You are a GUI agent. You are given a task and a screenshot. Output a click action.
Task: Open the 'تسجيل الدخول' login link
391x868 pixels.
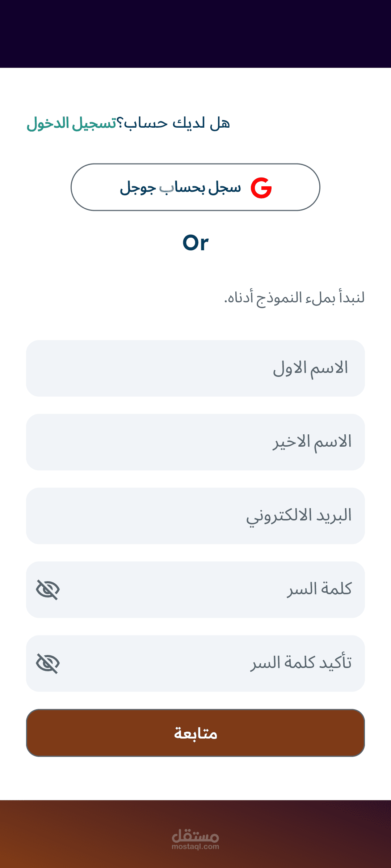click(x=72, y=123)
